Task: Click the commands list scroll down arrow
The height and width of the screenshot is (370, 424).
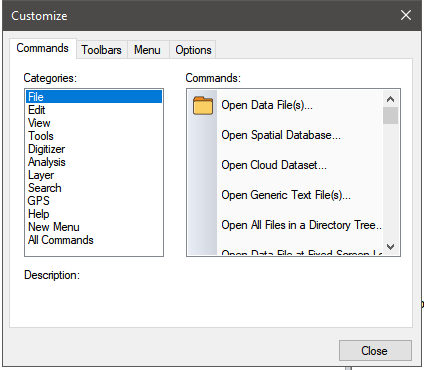Action: [390, 247]
